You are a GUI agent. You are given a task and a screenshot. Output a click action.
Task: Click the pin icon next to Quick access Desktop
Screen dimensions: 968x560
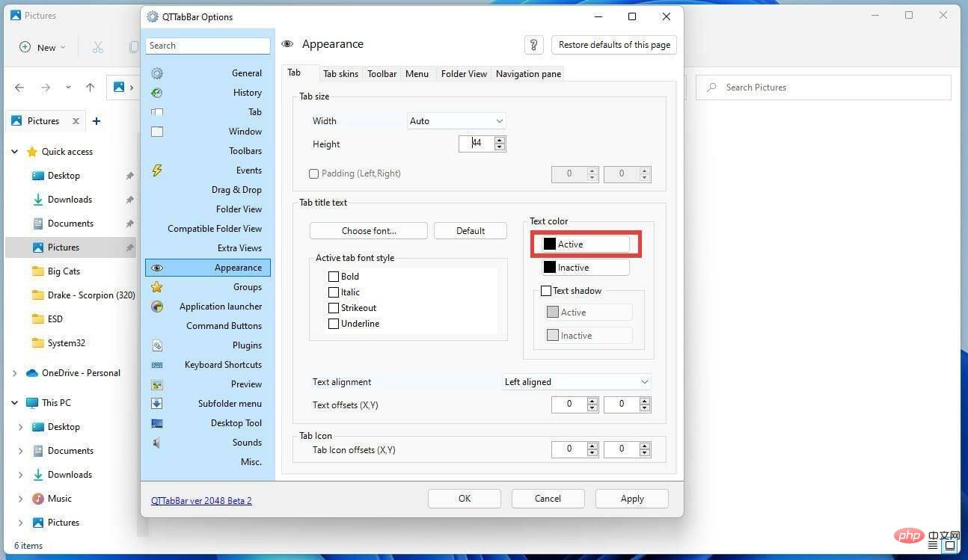coord(129,176)
